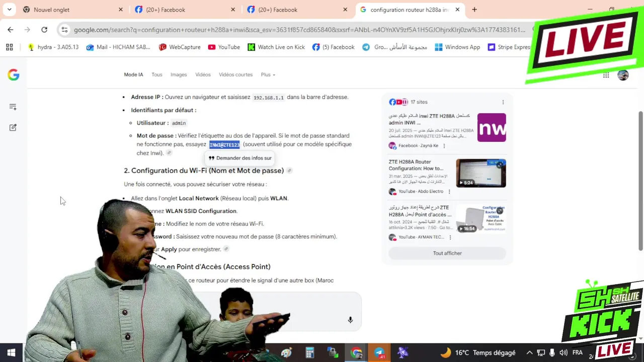This screenshot has height=362, width=644.
Task: Switch the FRA keyboard language
Action: (x=578, y=353)
